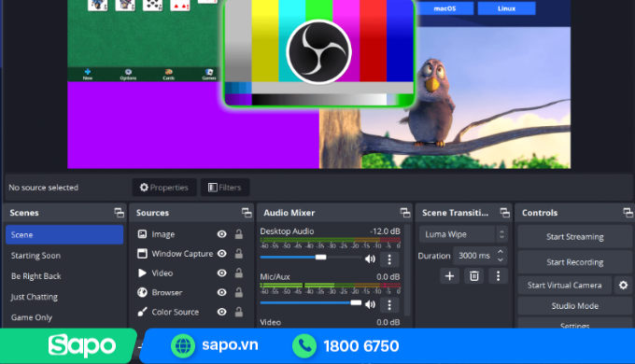The image size is (635, 364).
Task: Click the Games icon in solitaire window
Action: (x=209, y=74)
